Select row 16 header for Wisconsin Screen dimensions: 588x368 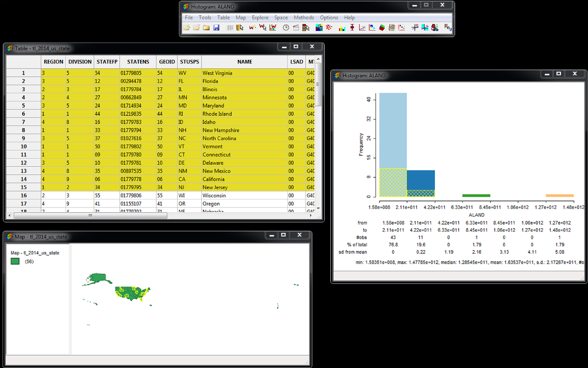[x=24, y=196]
